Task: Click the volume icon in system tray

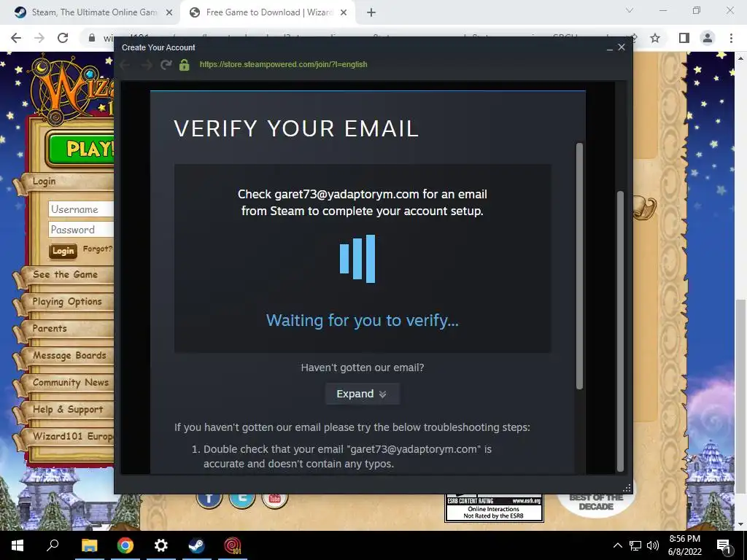Action: click(653, 545)
